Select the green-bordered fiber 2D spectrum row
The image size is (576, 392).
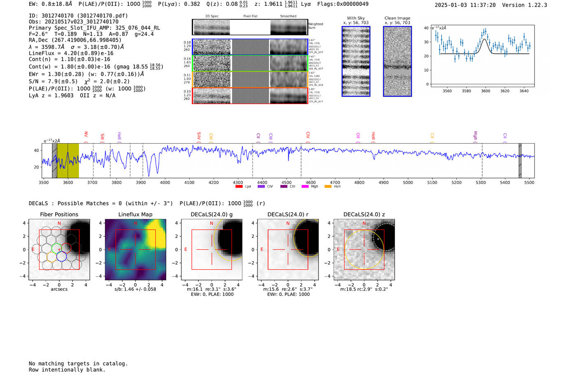coord(250,63)
